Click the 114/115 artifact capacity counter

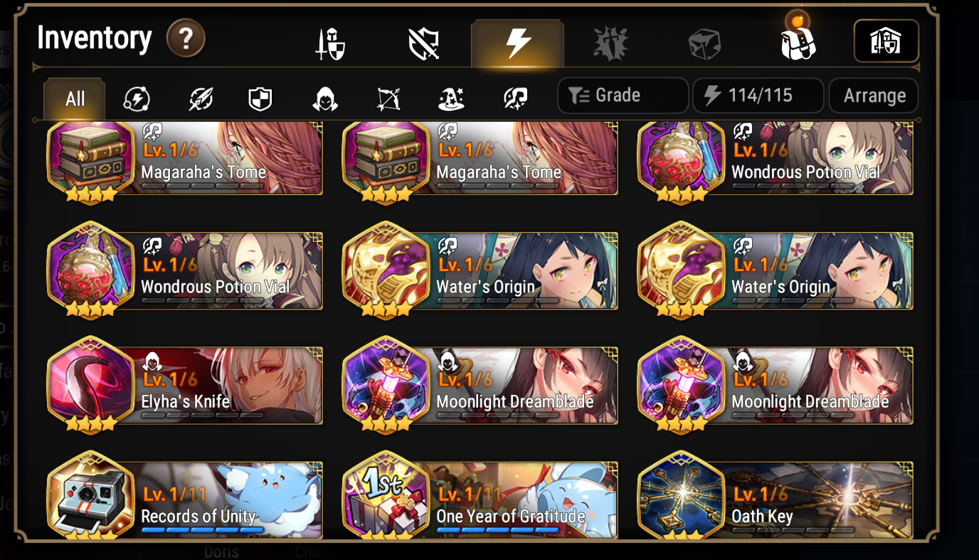click(x=758, y=95)
